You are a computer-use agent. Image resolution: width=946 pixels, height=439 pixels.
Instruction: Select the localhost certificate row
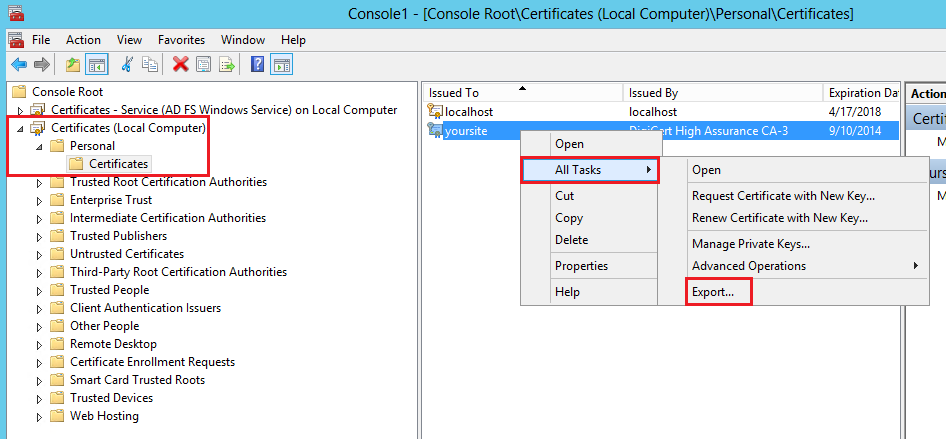468,112
